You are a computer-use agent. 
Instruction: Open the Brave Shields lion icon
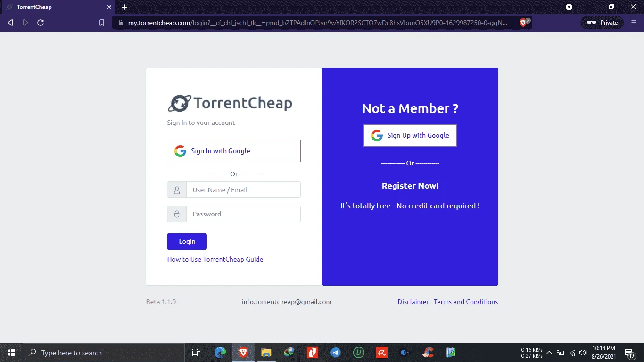click(x=523, y=23)
